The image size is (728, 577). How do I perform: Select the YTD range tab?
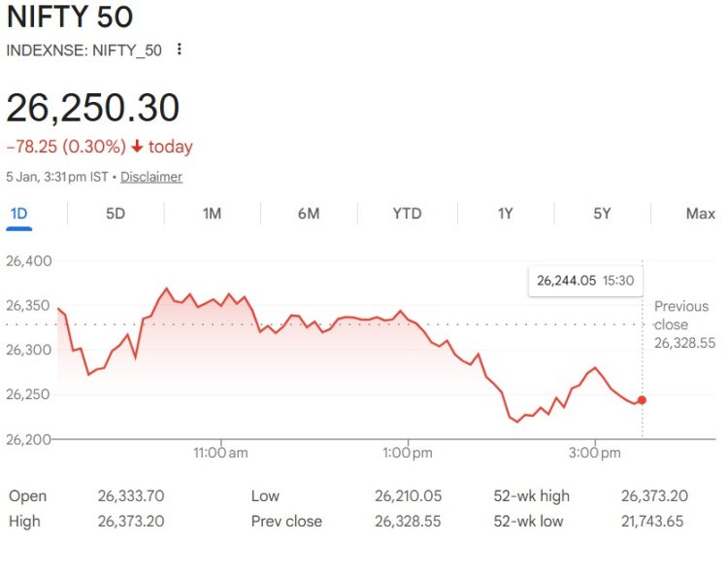(407, 214)
